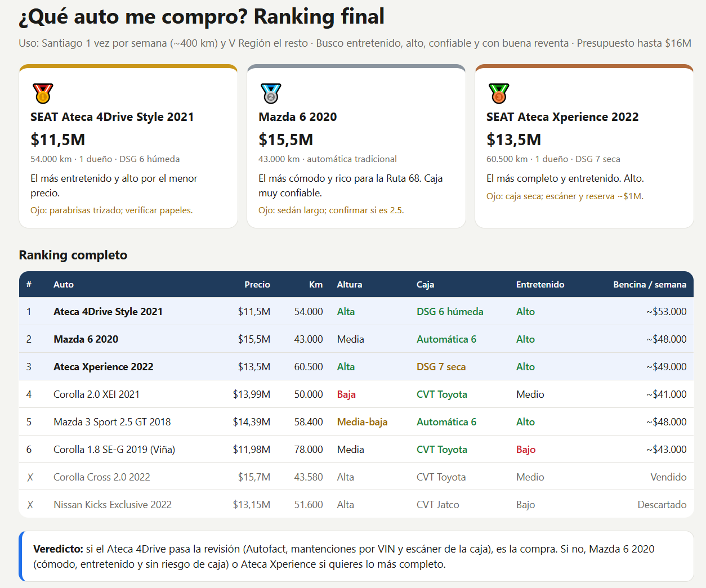
Task: Click the bronze medal on the Ateca Xperience card
Action: point(499,93)
